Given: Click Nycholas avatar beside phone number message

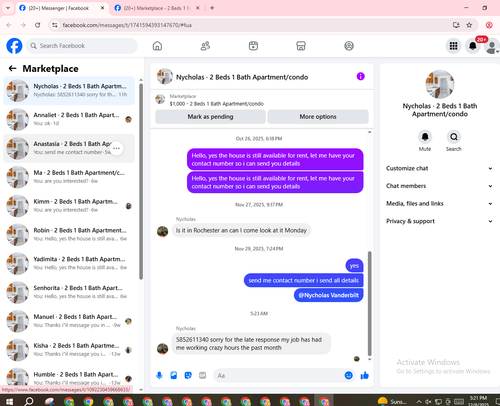Looking at the screenshot, I should click(x=163, y=349).
